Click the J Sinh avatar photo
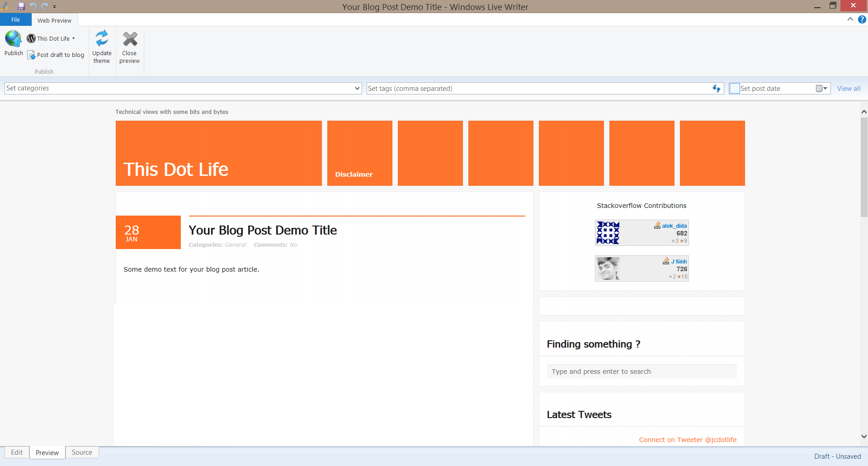Image resolution: width=868 pixels, height=466 pixels. (x=608, y=268)
